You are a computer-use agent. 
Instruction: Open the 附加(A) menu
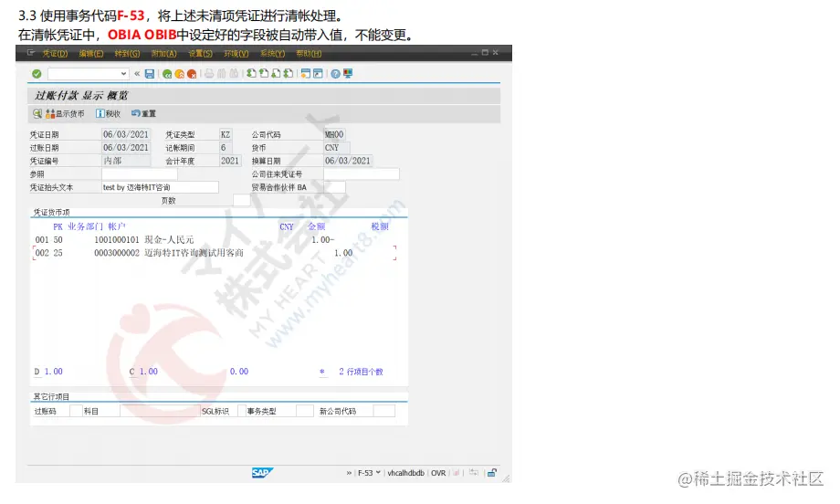[163, 54]
